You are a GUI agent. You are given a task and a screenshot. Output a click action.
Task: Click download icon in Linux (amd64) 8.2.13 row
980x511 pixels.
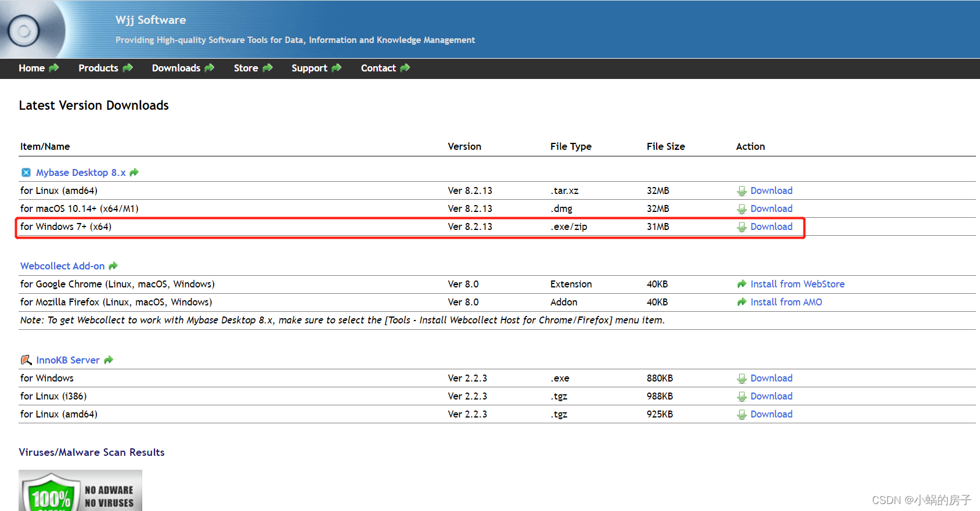pos(742,191)
